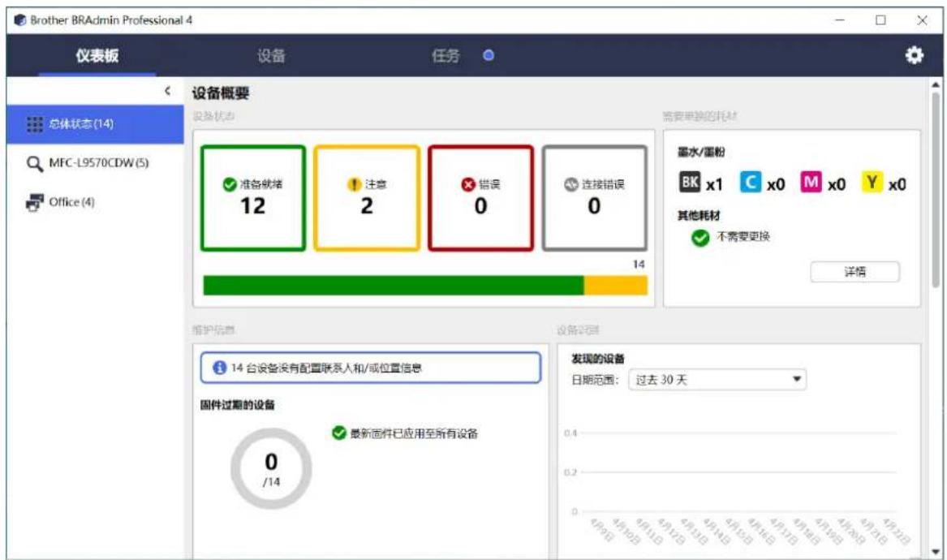
Task: Select the MFC-L9570CDW (5) search group
Action: pyautogui.click(x=95, y=163)
